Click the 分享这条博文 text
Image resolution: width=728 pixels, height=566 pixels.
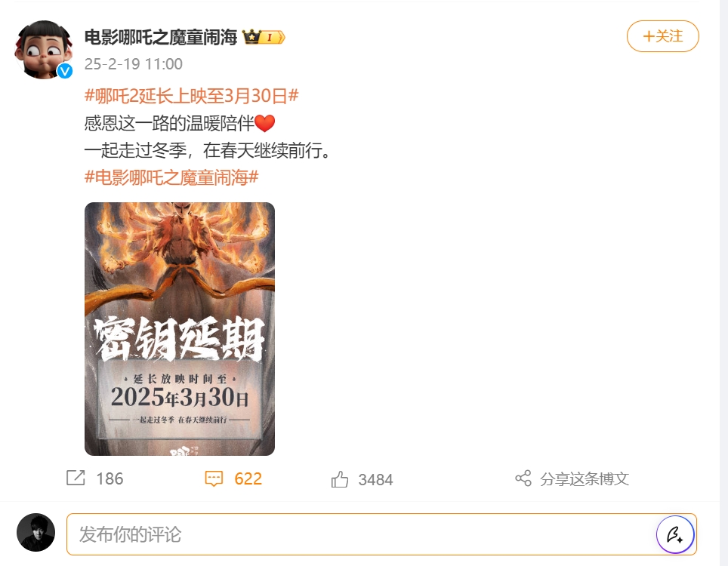click(585, 478)
